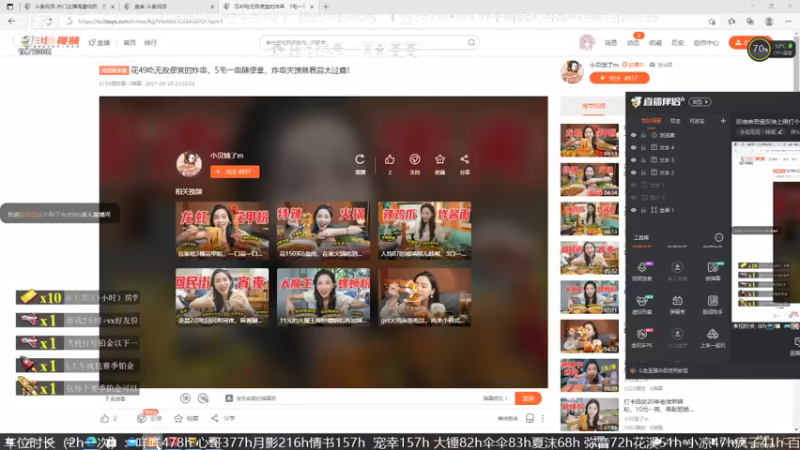The width and height of the screenshot is (800, 450).
Task: Click the site search box
Action: [x=369, y=43]
